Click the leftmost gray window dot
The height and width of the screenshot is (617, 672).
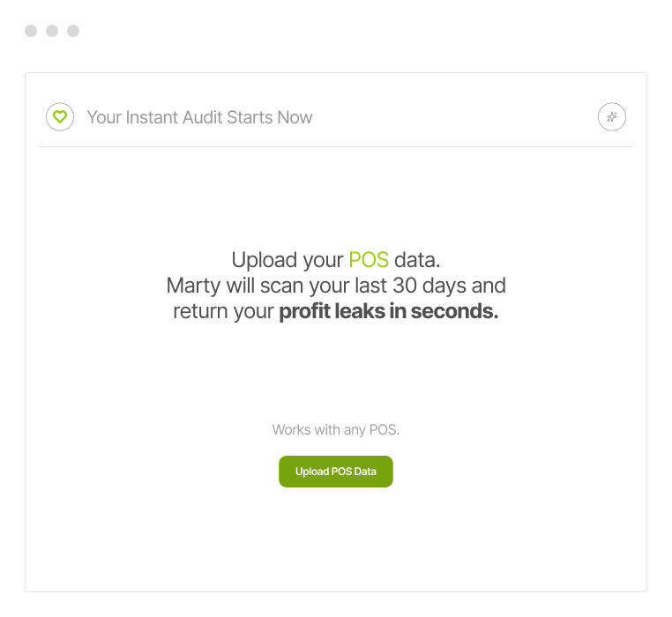31,31
